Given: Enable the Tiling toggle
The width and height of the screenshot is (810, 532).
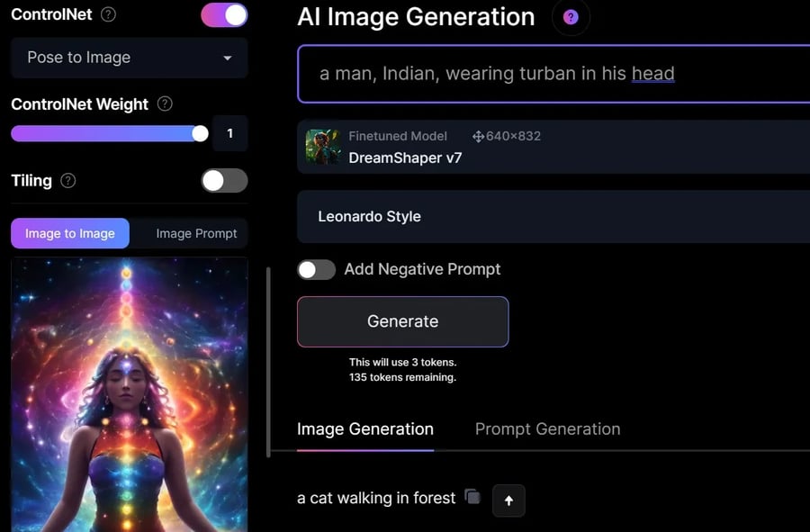Looking at the screenshot, I should point(224,181).
